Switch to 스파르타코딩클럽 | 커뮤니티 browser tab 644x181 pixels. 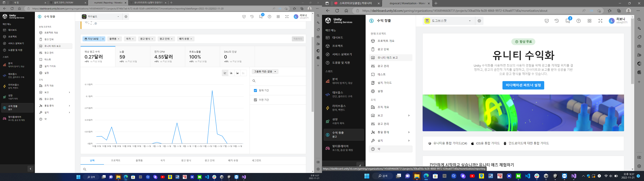pos(357,4)
